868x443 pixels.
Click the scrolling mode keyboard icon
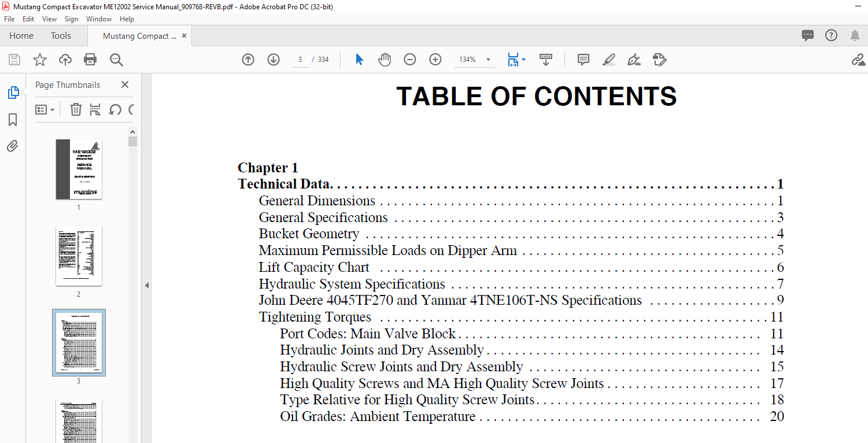pyautogui.click(x=546, y=60)
